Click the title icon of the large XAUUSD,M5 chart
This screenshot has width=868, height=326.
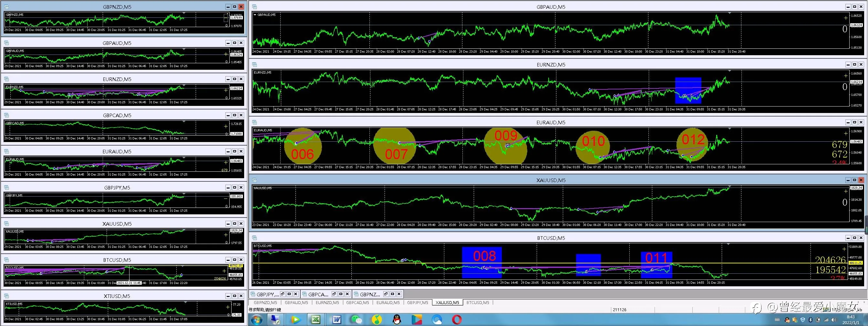pyautogui.click(x=255, y=180)
